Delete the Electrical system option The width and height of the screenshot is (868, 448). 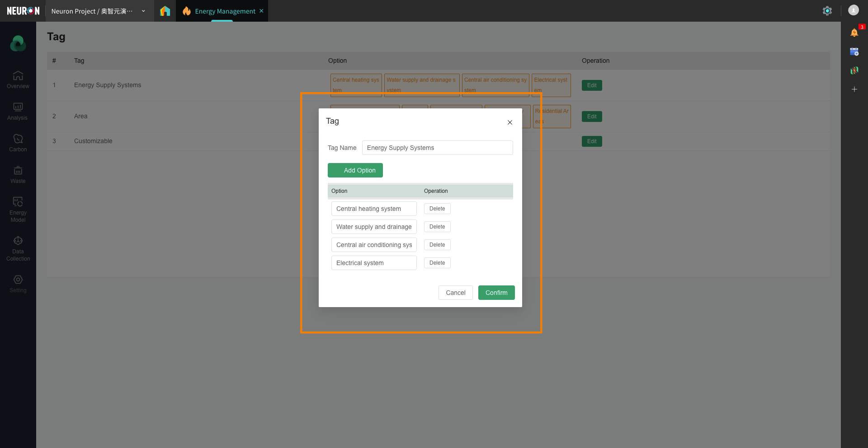coord(437,263)
